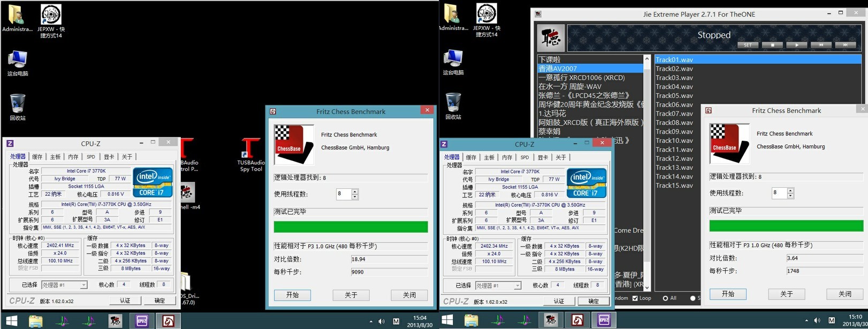Toggle the Loop checkbox in Jie player

click(x=635, y=298)
